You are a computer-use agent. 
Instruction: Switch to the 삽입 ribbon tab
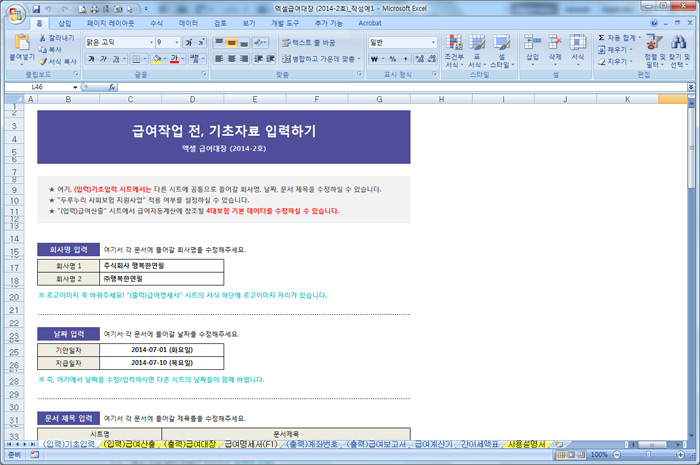65,23
